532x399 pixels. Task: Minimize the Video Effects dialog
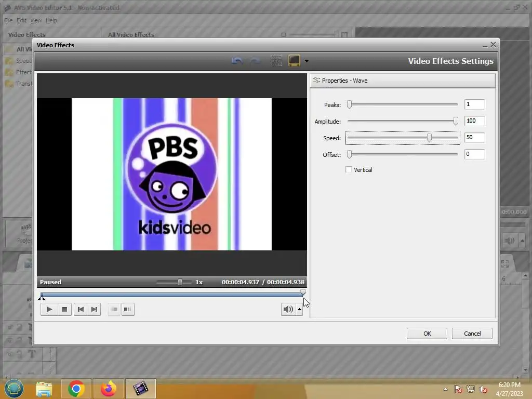(x=485, y=45)
